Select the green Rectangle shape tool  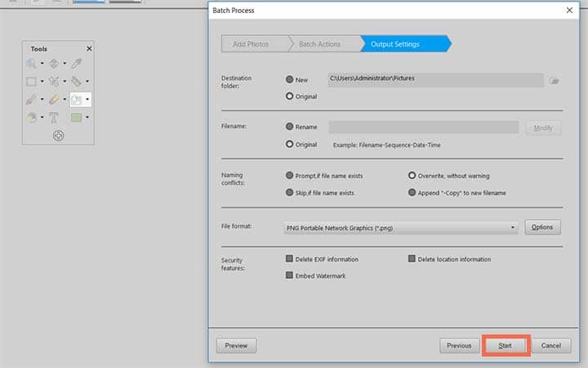pyautogui.click(x=76, y=118)
